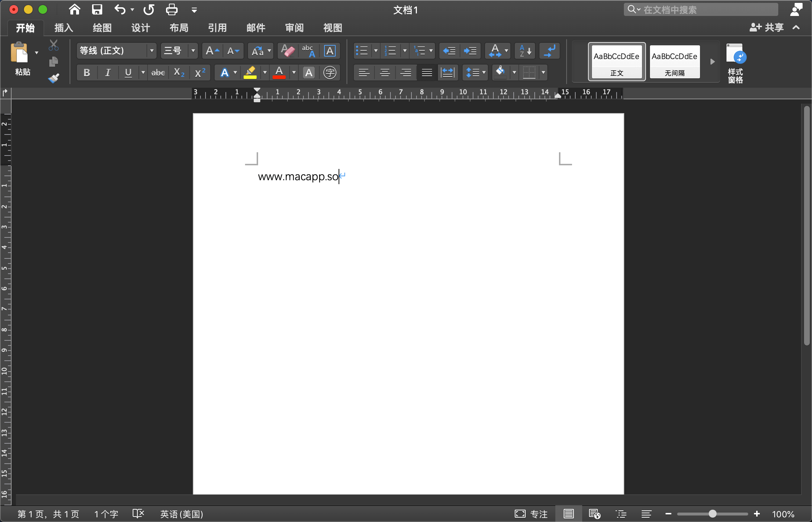Viewport: 812px width, 522px height.
Task: Select the 无间隔 style
Action: point(675,62)
